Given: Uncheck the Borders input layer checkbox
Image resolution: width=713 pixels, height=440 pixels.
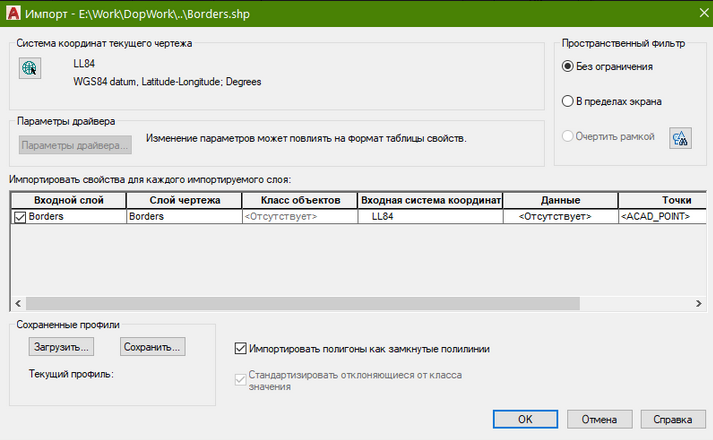Looking at the screenshot, I should click(19, 216).
